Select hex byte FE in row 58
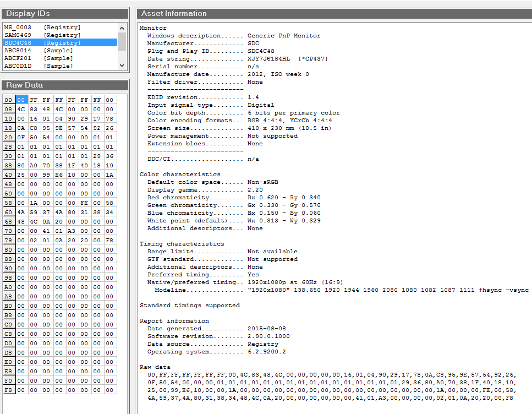532x414 pixels. point(84,203)
